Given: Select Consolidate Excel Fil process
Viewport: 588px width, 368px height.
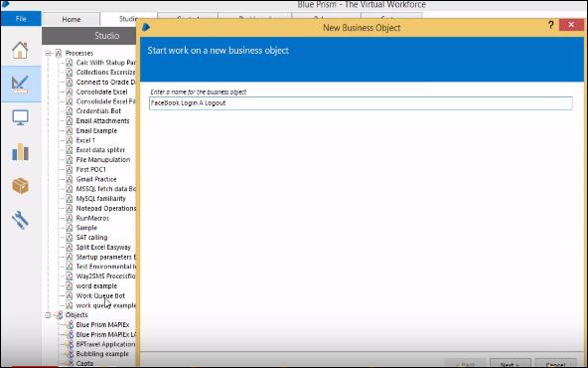Looking at the screenshot, I should click(105, 101).
